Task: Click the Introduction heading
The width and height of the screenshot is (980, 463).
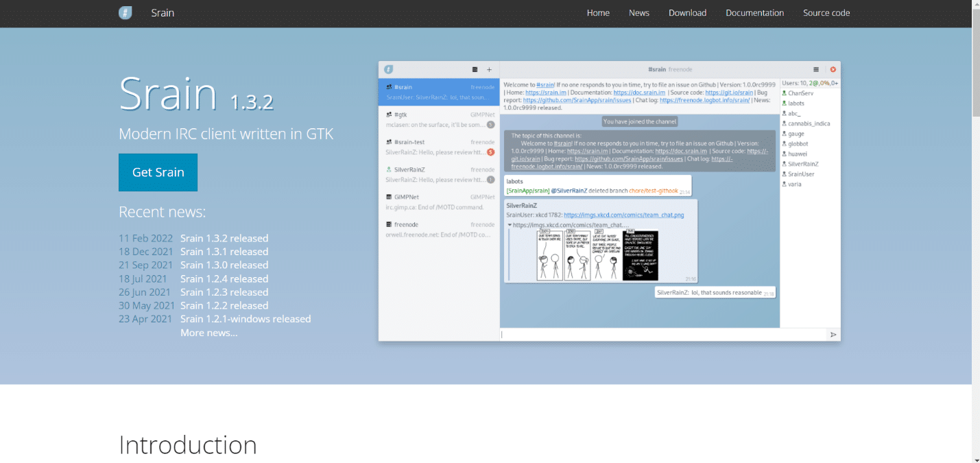Action: (x=188, y=445)
